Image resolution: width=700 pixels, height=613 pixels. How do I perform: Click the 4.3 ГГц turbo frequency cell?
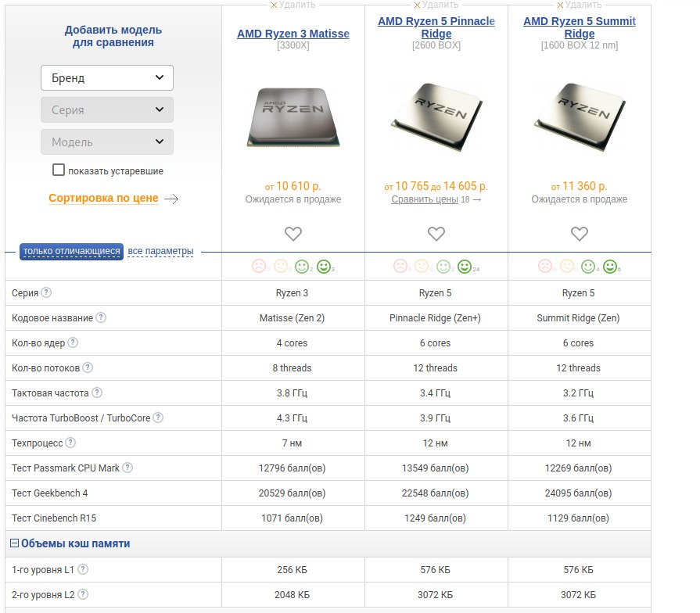[292, 418]
